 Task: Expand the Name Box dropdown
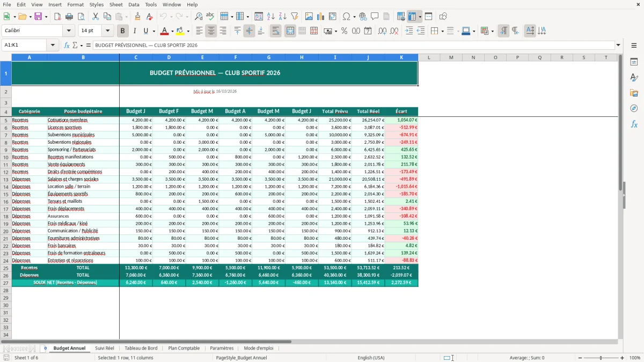point(53,45)
